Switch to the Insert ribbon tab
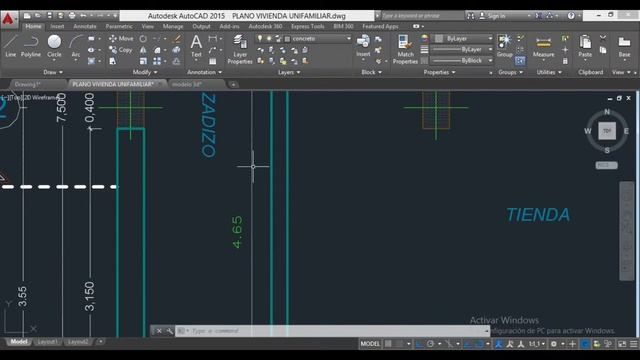640x360 pixels. tap(57, 26)
